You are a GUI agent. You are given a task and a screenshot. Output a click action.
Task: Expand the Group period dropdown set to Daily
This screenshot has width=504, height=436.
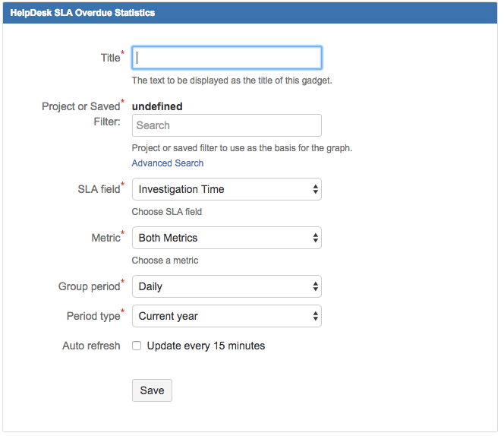[226, 286]
